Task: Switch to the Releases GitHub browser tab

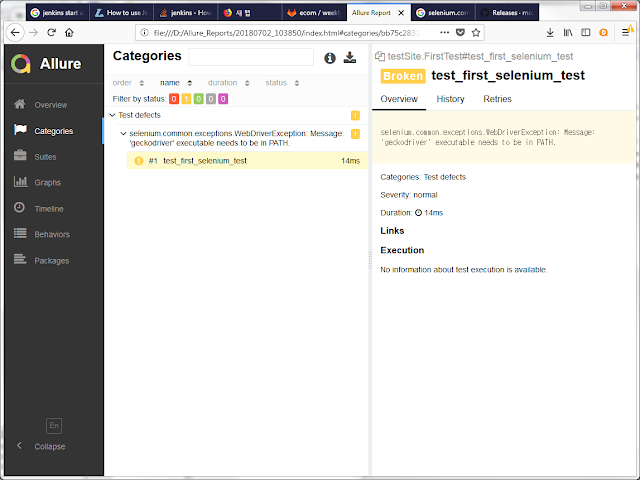Action: pyautogui.click(x=507, y=13)
